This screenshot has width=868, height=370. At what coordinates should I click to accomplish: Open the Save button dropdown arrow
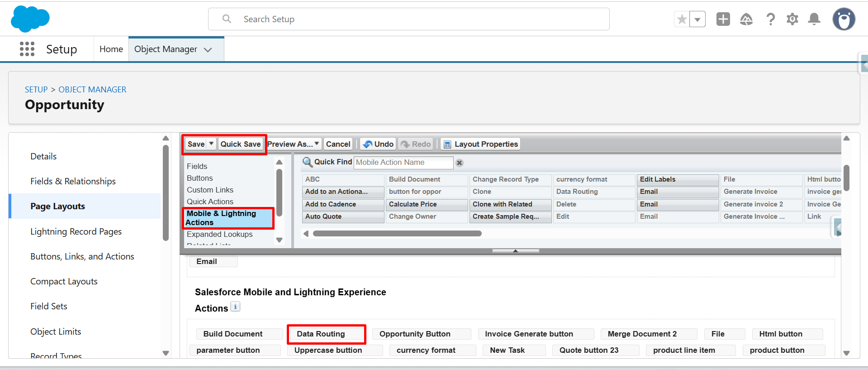(x=211, y=144)
